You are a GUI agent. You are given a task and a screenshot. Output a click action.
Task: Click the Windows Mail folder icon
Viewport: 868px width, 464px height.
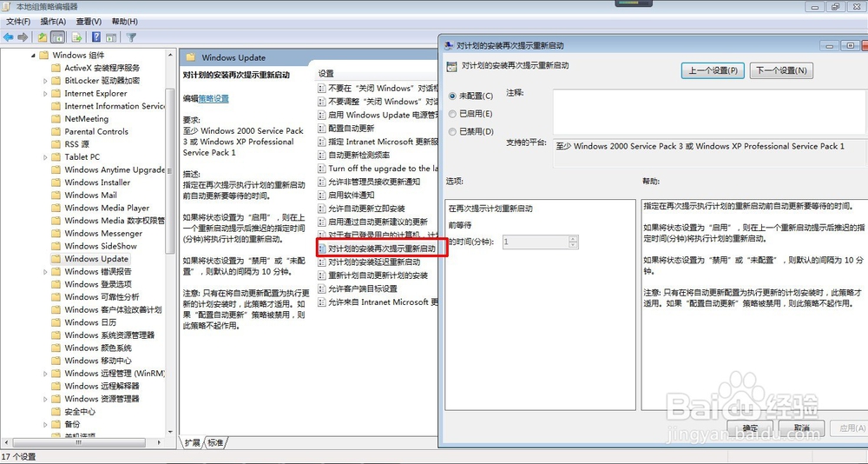[x=56, y=196]
